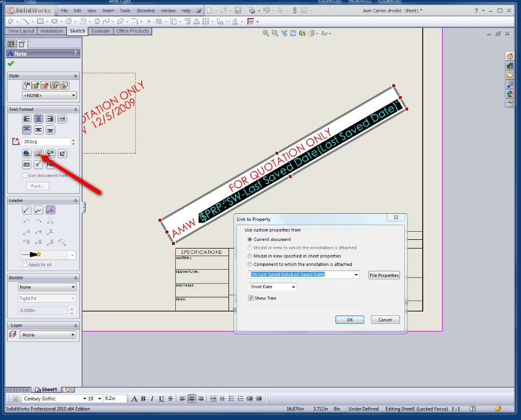Switch to the View Layout tab
The width and height of the screenshot is (521, 420).
click(x=21, y=31)
